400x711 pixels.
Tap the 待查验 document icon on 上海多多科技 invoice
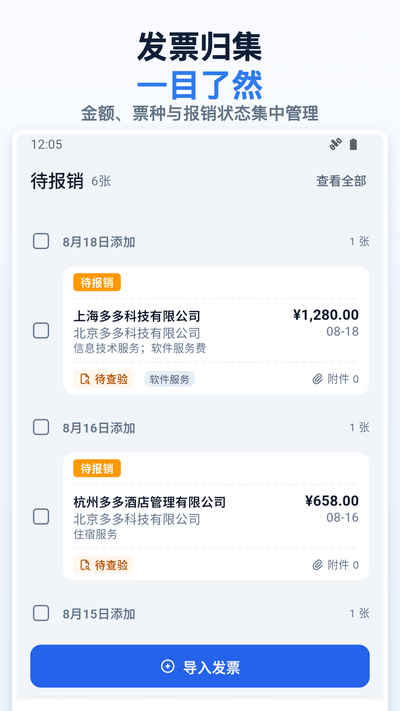(85, 379)
